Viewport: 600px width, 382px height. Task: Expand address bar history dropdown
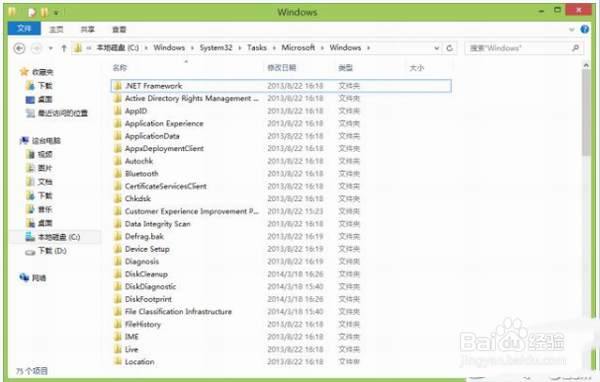437,48
